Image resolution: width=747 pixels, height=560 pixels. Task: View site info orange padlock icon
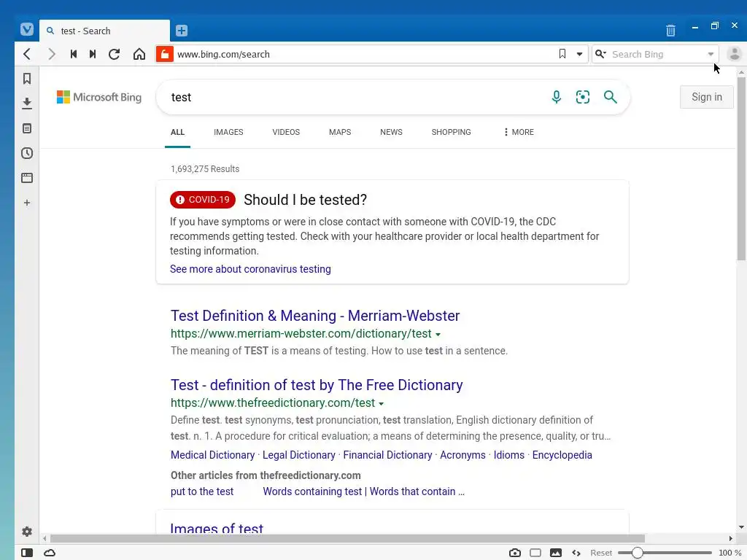click(x=165, y=54)
